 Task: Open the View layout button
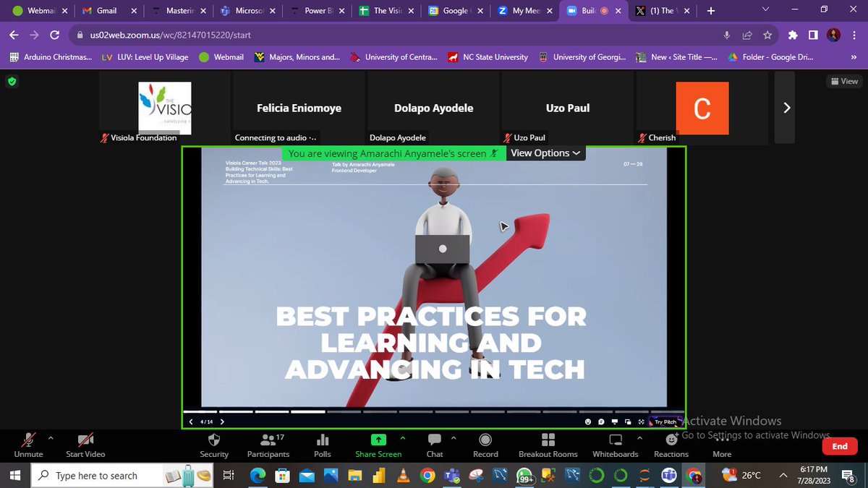click(845, 82)
